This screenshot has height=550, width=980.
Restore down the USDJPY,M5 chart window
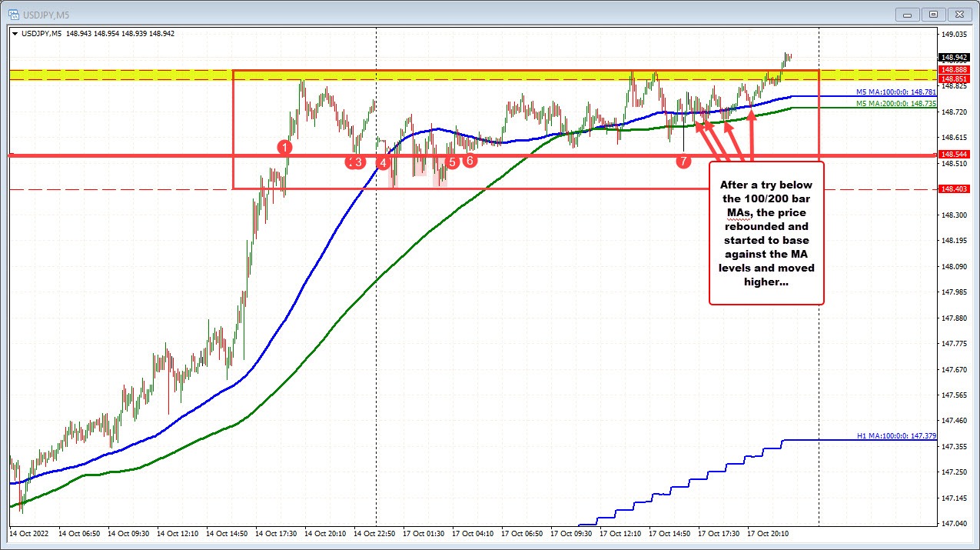coord(934,13)
